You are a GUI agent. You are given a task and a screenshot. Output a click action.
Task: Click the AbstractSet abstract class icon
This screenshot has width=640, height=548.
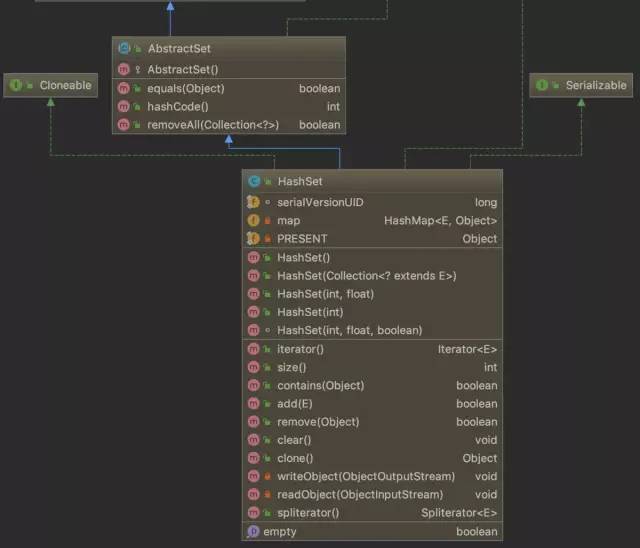(124, 49)
